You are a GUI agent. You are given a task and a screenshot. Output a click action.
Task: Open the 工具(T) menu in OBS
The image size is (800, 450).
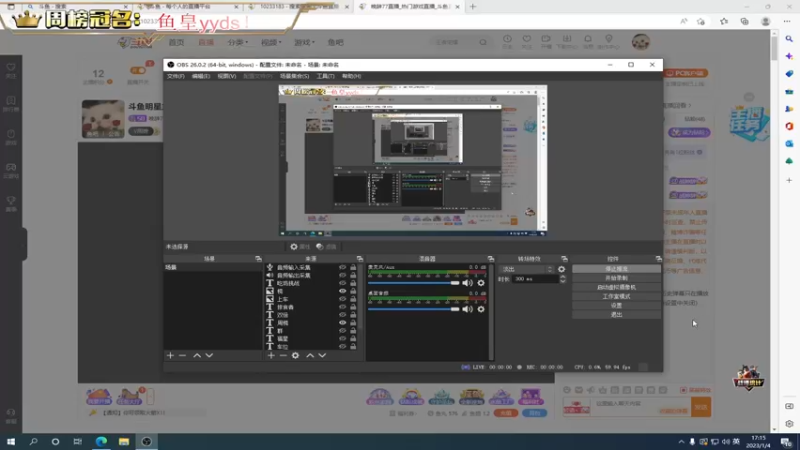[325, 76]
